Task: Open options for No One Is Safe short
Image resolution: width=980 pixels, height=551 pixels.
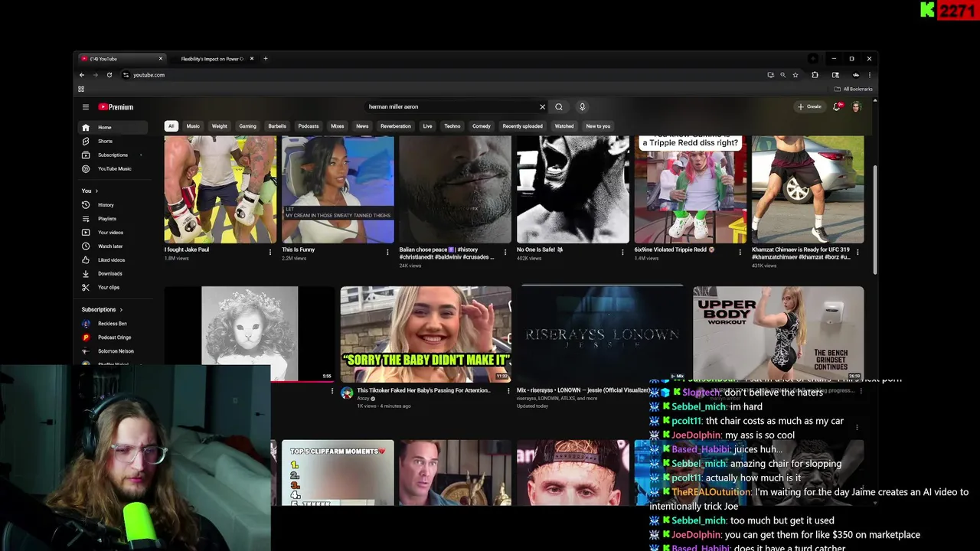Action: tap(622, 252)
